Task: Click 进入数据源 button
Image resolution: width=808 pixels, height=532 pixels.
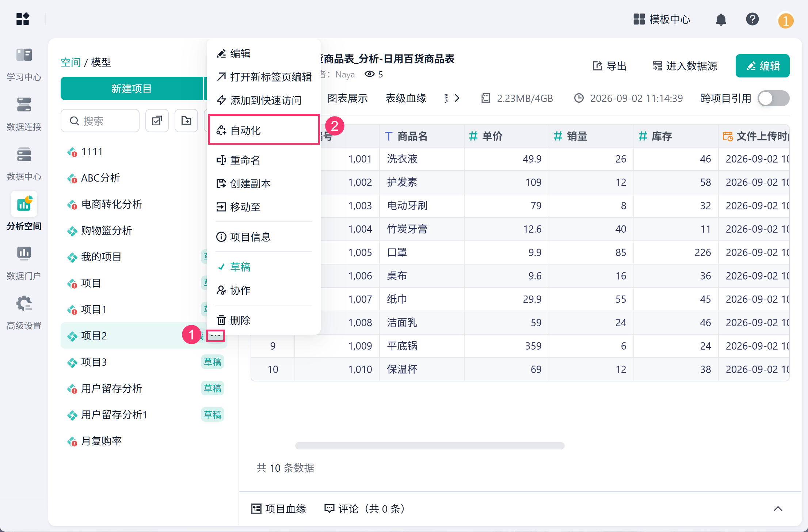Action: [685, 66]
